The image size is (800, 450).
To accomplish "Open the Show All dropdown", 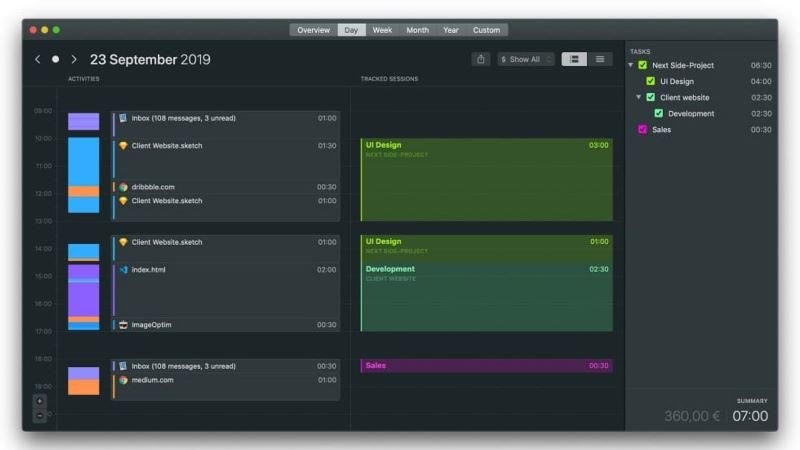I will 525,59.
